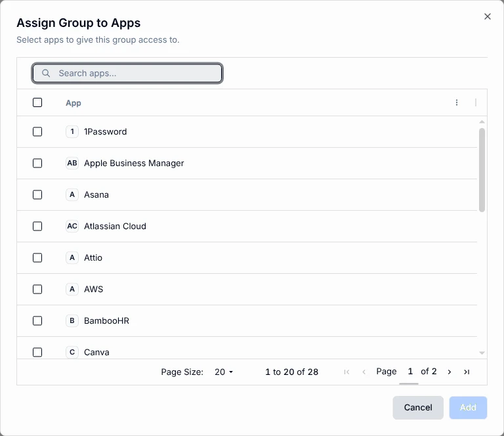
Task: Check the 1Password checkbox
Action: 37,131
